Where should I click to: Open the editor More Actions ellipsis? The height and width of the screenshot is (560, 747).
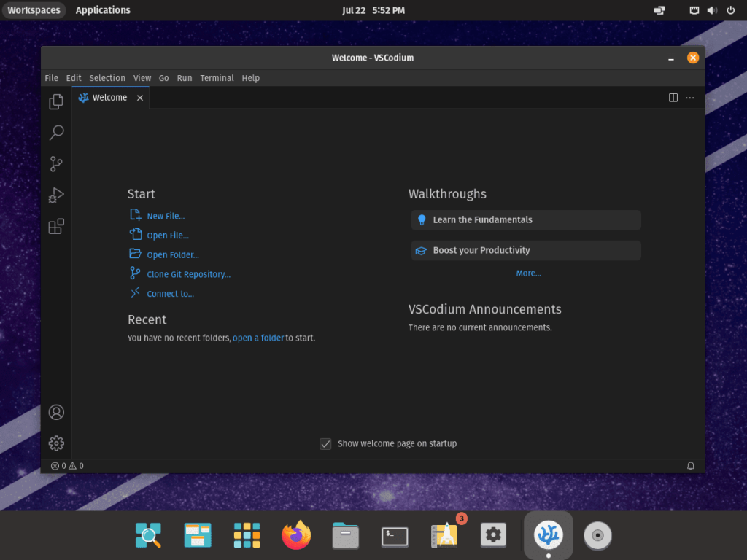690,98
